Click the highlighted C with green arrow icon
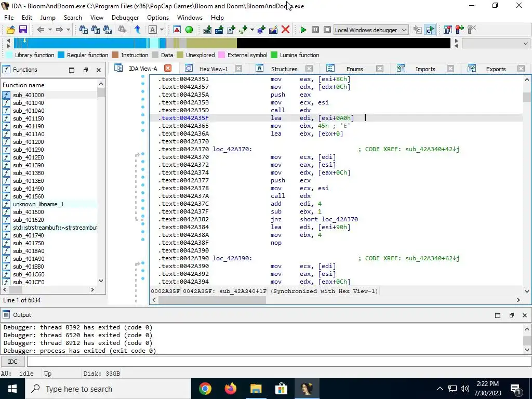The image size is (532, 399). point(430,30)
